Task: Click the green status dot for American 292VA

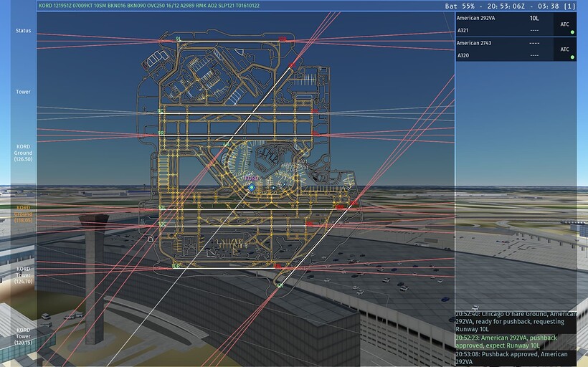Action: (572, 32)
